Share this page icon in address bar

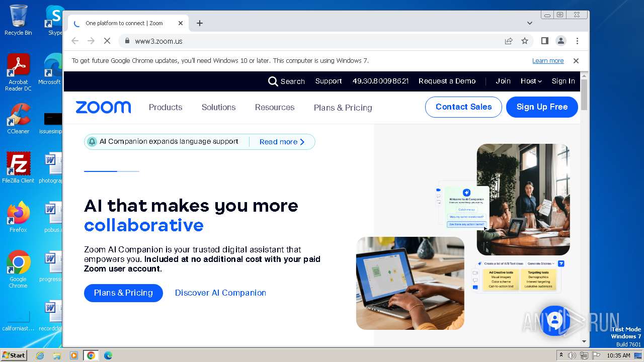509,41
